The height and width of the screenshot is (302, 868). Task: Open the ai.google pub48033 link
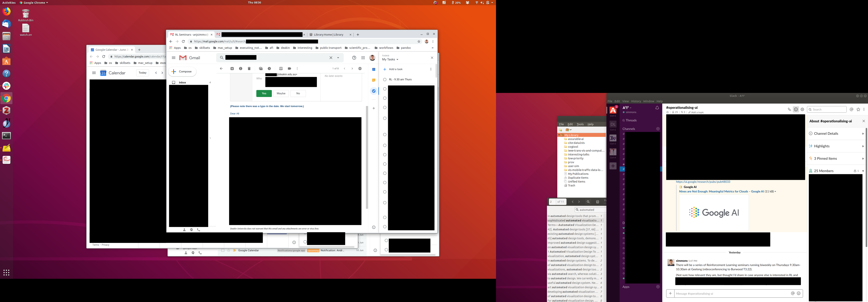[703, 182]
